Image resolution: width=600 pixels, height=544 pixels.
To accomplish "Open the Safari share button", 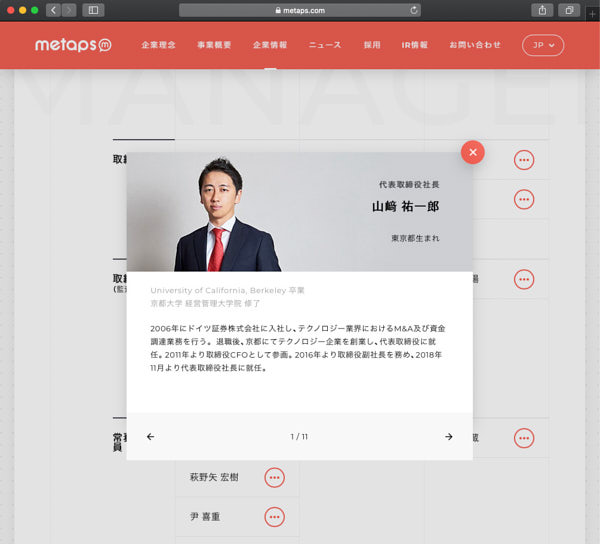I will click(542, 10).
